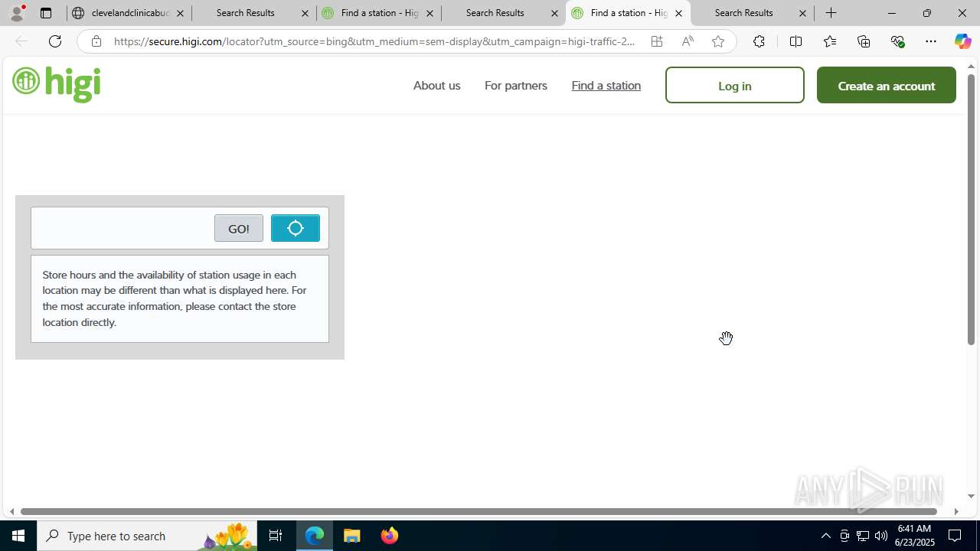The height and width of the screenshot is (551, 980).
Task: Open the Favorites list
Action: [830, 41]
